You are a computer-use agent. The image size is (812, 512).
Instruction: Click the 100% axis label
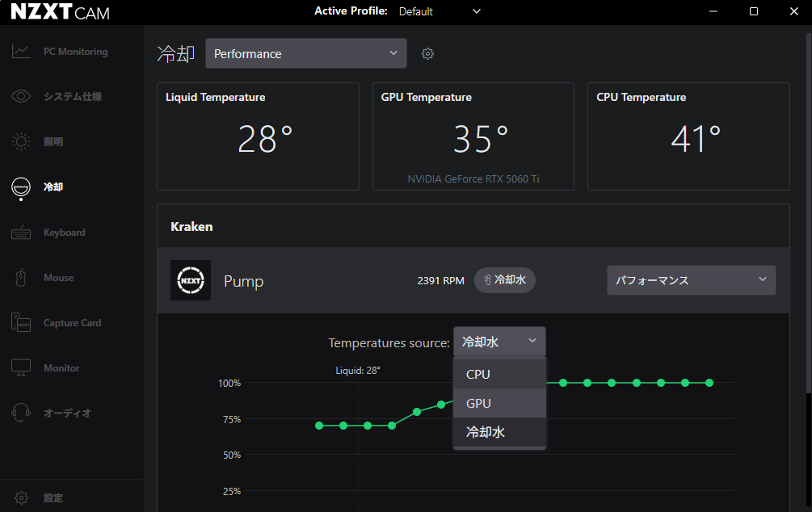[229, 383]
